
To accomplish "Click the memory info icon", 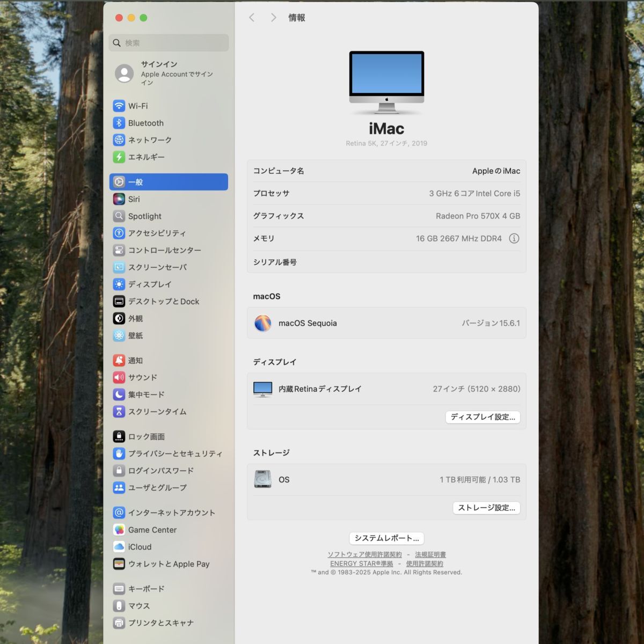I will click(514, 238).
